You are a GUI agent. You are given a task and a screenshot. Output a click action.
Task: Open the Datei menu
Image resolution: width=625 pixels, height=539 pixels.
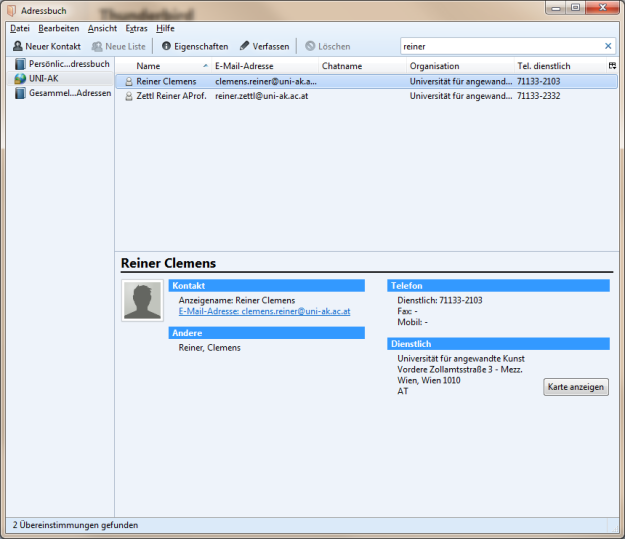click(x=19, y=28)
